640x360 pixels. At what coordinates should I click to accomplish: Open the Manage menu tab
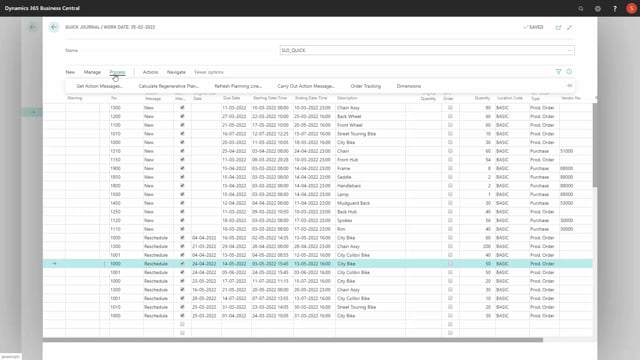coord(92,72)
